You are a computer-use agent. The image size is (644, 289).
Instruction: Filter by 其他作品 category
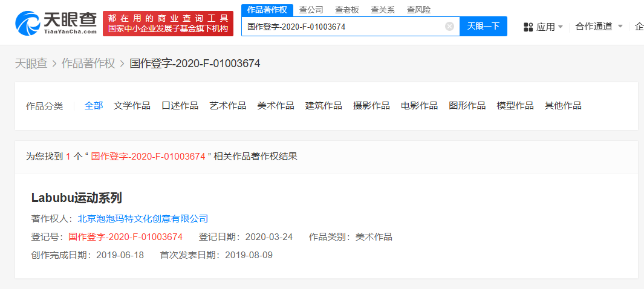[563, 105]
